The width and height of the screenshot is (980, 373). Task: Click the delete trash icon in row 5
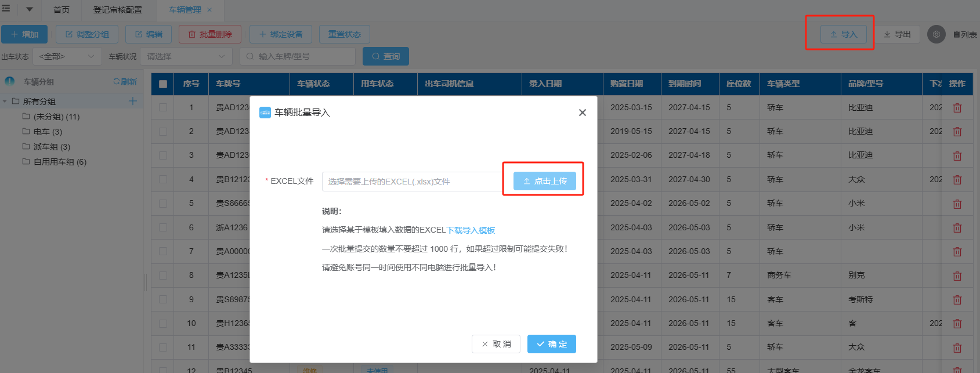[957, 204]
